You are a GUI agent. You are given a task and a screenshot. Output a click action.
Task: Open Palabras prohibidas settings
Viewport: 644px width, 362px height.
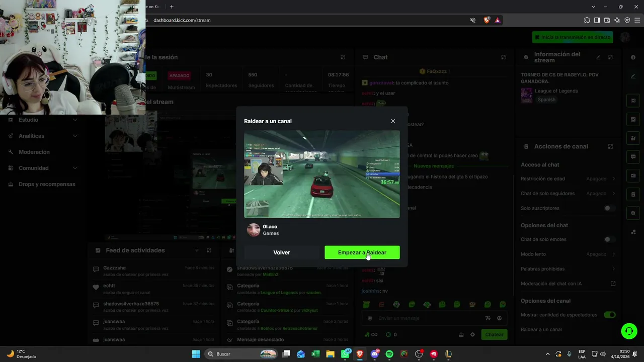tap(568, 269)
